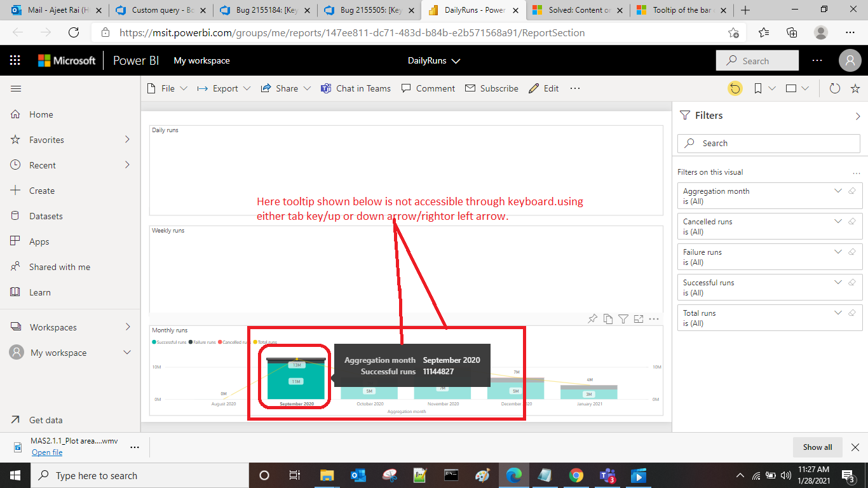This screenshot has height=488, width=868.
Task: Open the Share dropdown menu
Action: 286,88
